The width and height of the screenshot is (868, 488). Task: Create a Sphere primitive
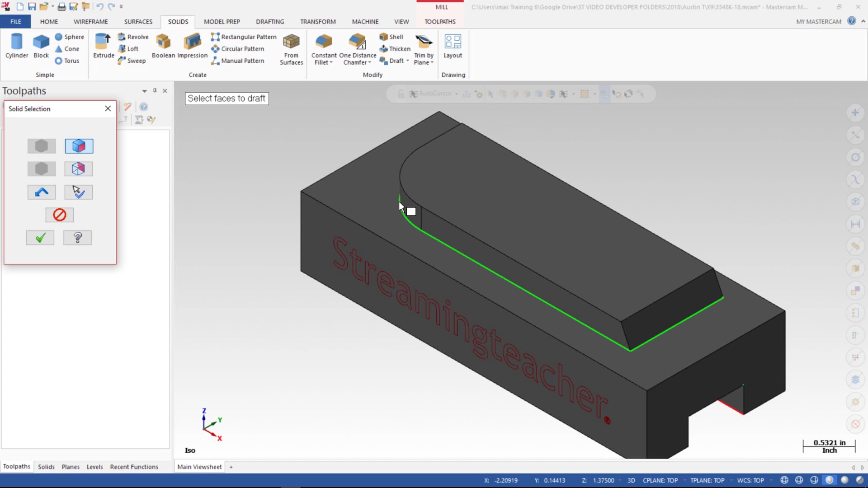pyautogui.click(x=70, y=37)
